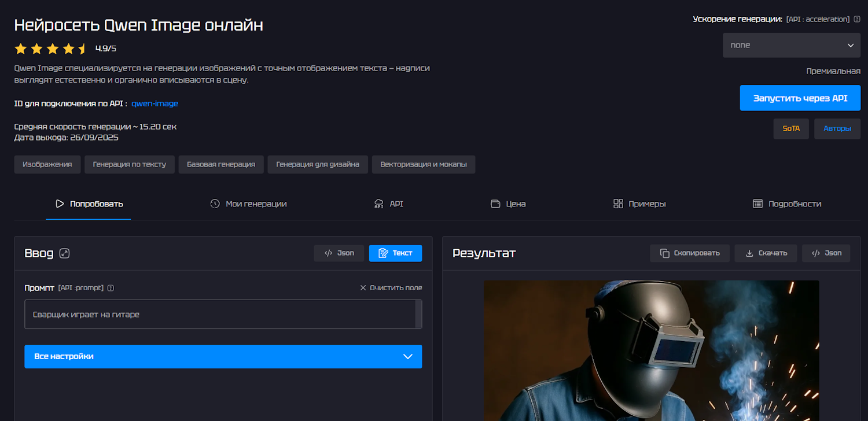
Task: Open the Цена tab
Action: point(508,204)
